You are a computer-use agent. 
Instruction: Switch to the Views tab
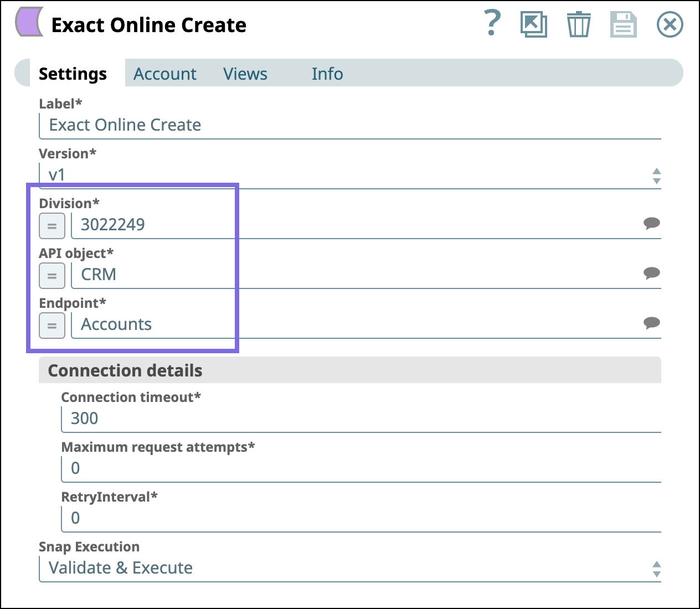tap(245, 74)
